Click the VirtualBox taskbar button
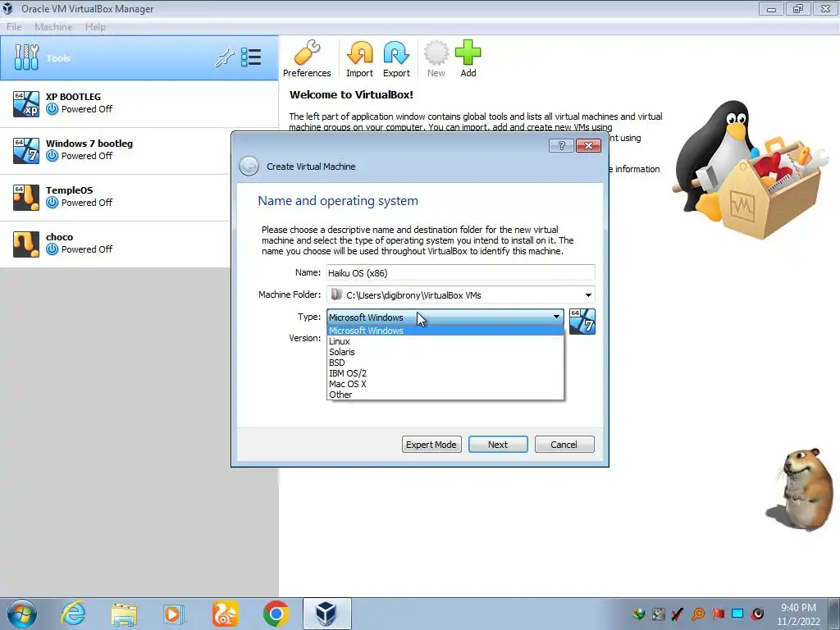840x630 pixels. pos(326,614)
